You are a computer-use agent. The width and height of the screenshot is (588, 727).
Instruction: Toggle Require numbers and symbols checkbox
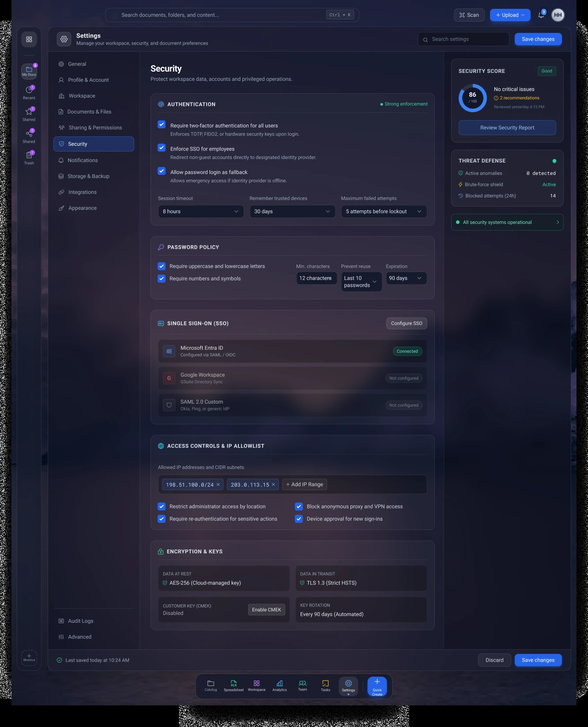[162, 279]
